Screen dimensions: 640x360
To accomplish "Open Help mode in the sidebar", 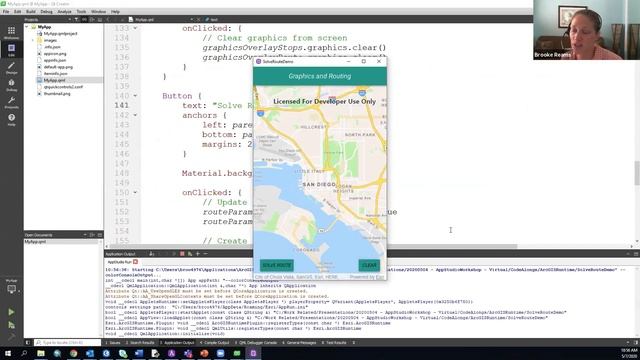I will click(x=11, y=120).
